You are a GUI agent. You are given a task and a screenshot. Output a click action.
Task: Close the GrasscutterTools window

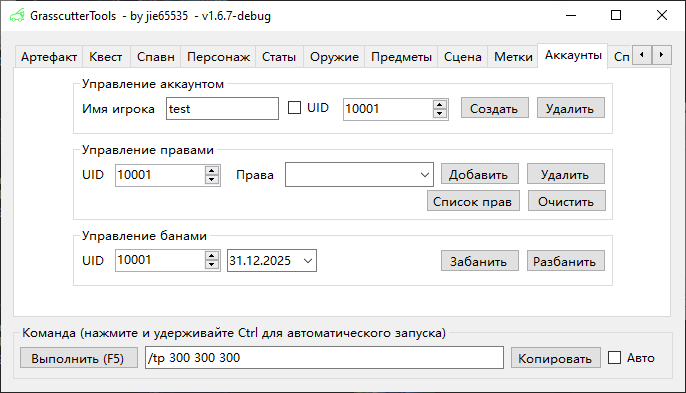click(662, 16)
